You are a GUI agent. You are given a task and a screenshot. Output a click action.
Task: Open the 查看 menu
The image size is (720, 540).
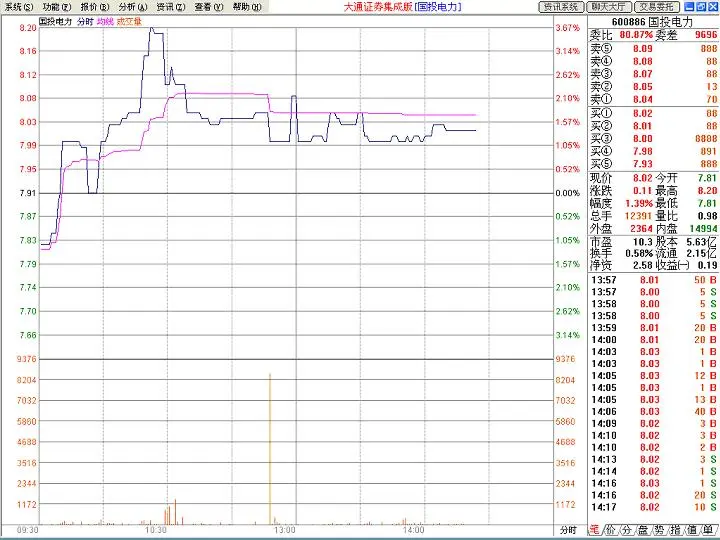click(209, 6)
